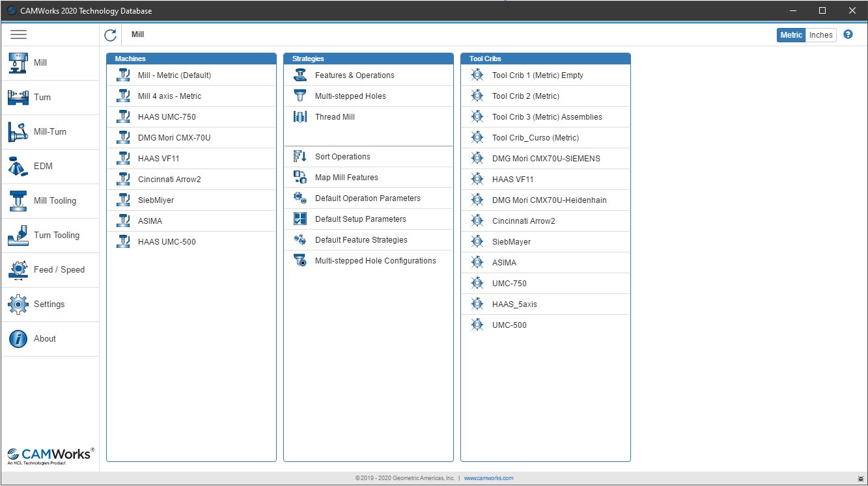
Task: Open Mill 4 axis - Metric machine
Action: coord(191,96)
